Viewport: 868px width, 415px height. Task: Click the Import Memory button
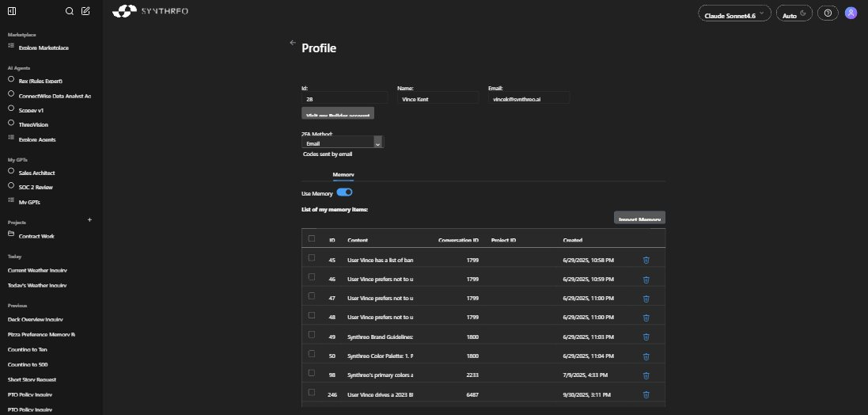click(x=639, y=219)
